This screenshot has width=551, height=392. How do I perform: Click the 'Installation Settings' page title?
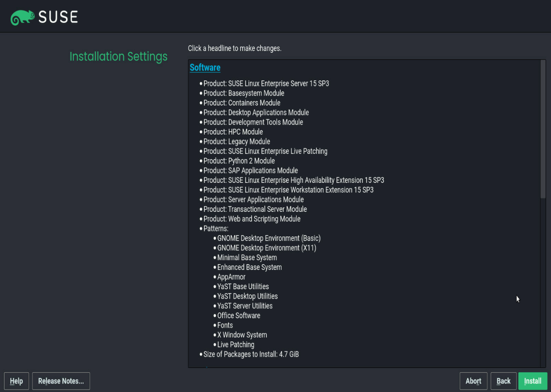coord(118,57)
